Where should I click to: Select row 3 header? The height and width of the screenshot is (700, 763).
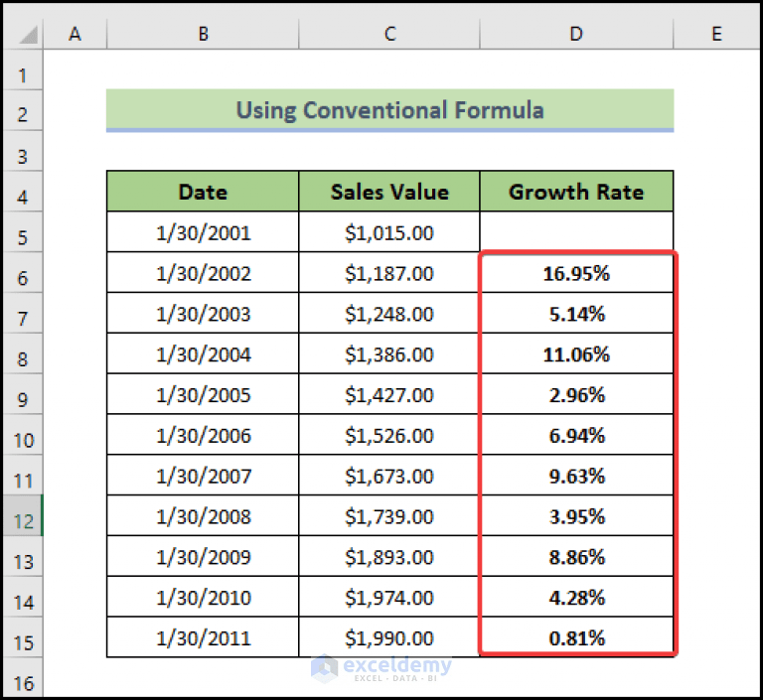point(23,151)
